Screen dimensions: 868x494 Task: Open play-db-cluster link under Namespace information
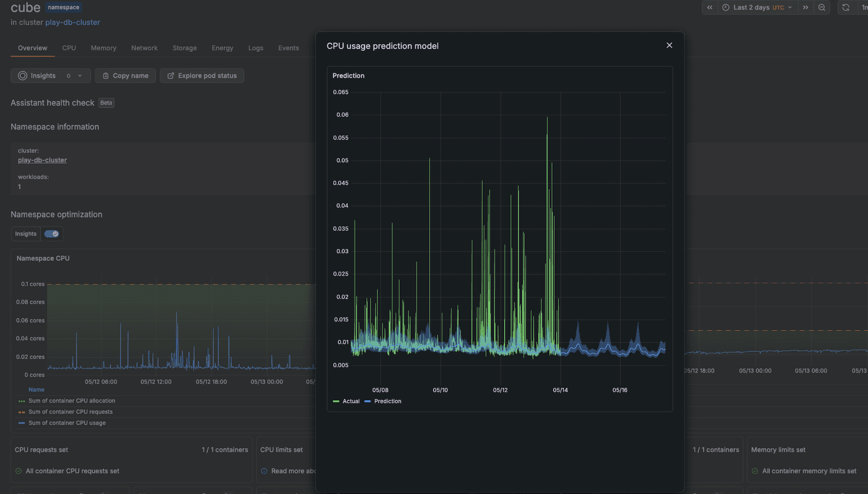[x=42, y=160]
